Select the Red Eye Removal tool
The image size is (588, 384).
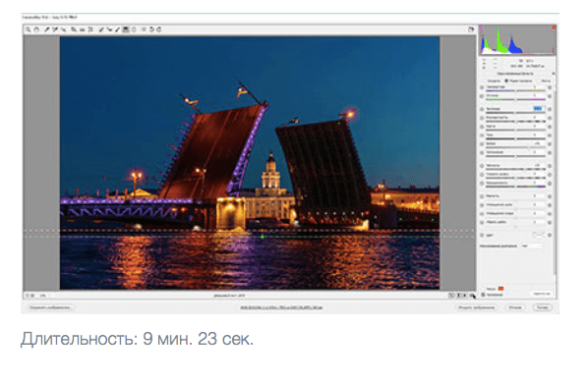(109, 29)
